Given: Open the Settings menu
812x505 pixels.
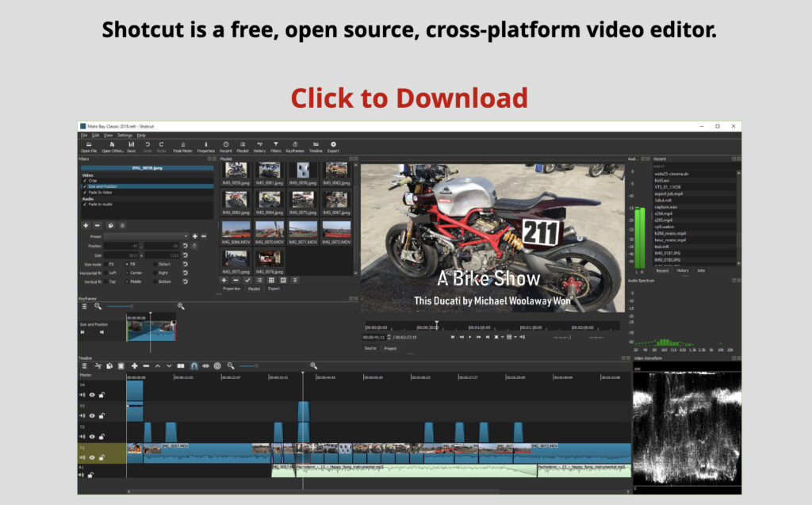Looking at the screenshot, I should pyautogui.click(x=124, y=136).
